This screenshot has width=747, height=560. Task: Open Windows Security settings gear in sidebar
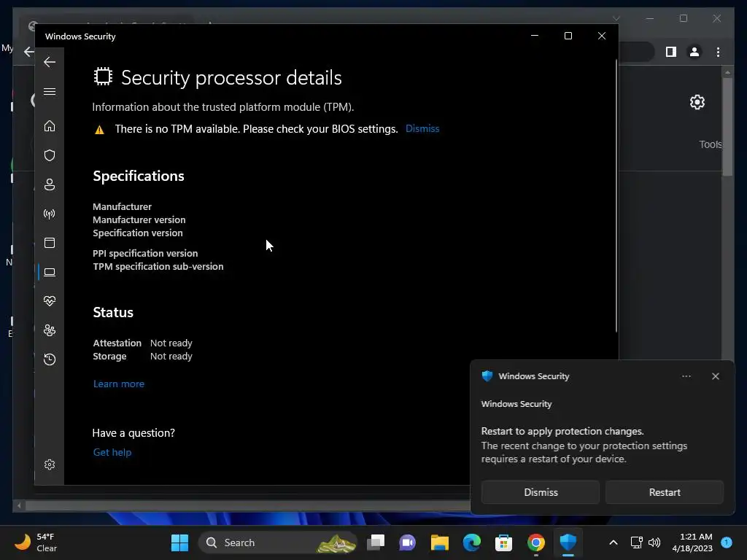pyautogui.click(x=50, y=464)
